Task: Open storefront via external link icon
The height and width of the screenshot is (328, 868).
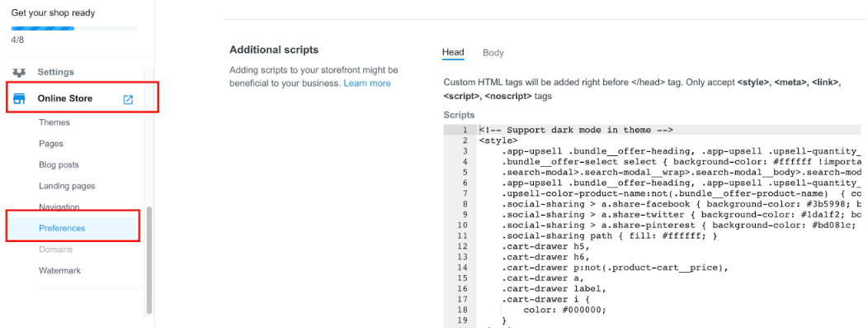Action: point(128,99)
